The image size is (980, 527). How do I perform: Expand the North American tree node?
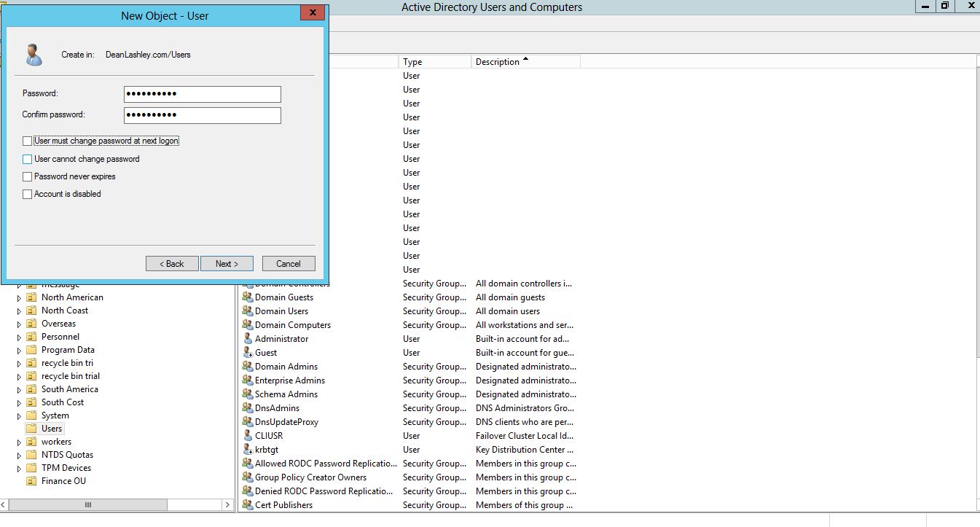coord(20,297)
